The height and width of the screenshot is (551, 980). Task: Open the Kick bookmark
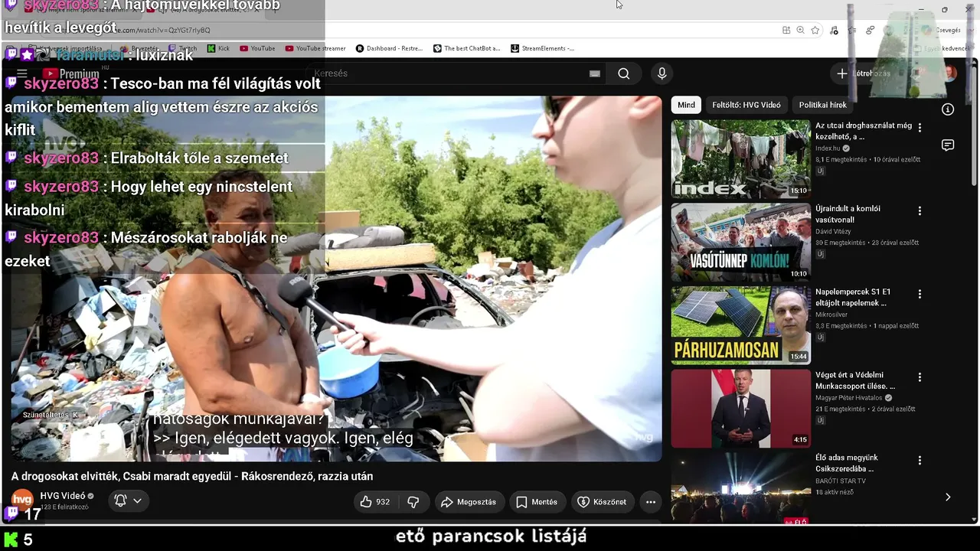click(218, 48)
